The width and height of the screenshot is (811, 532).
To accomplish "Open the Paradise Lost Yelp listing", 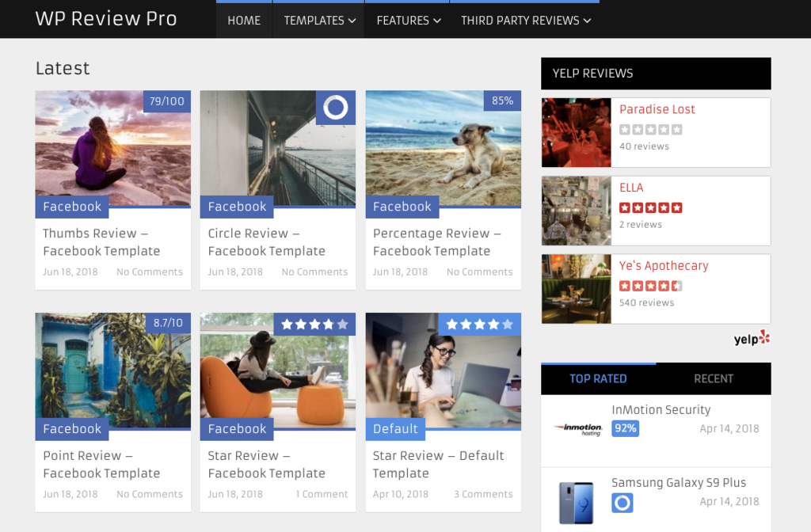I will point(657,109).
